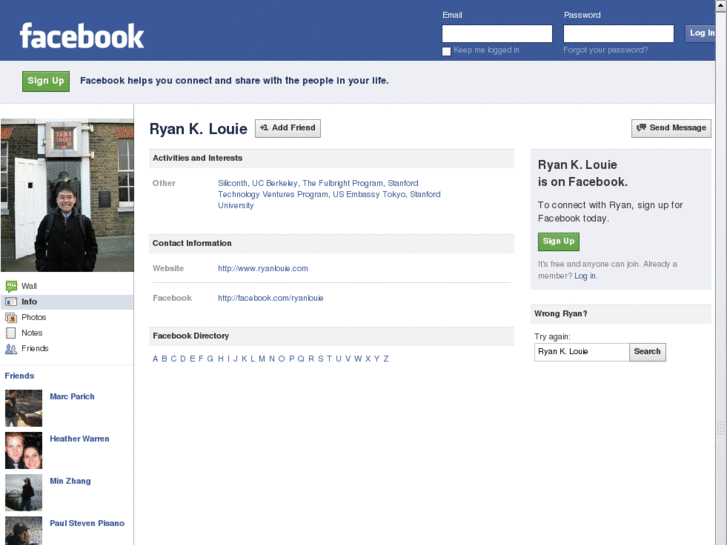Toggle Keep me logged in checkbox

click(x=446, y=51)
